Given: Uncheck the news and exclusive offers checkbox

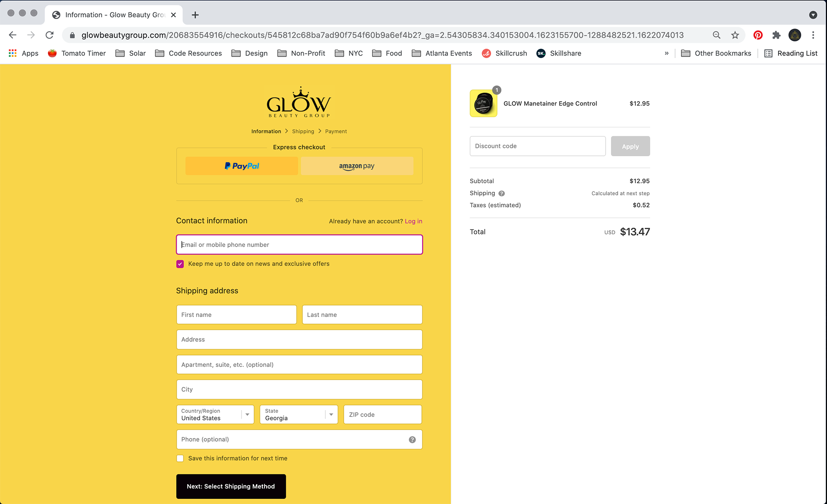Looking at the screenshot, I should point(180,264).
